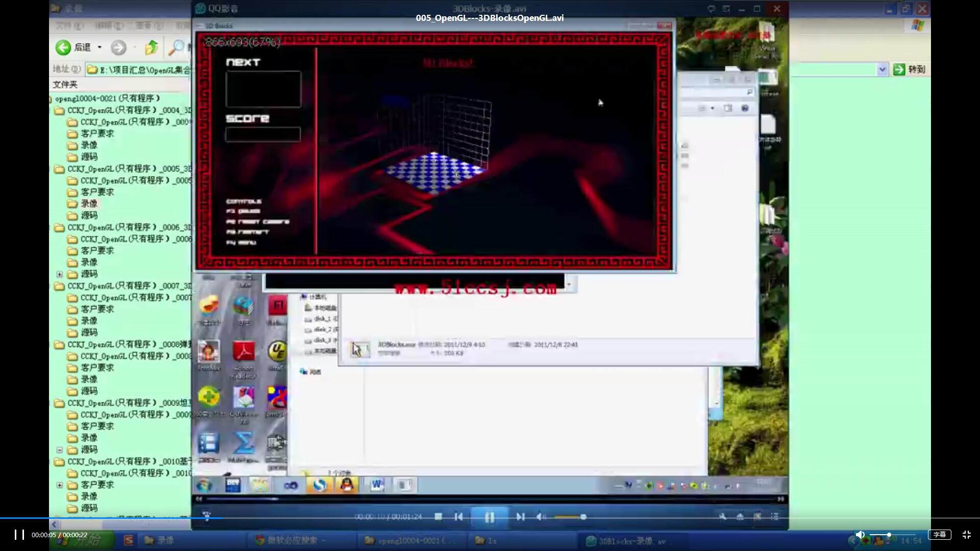The height and width of the screenshot is (551, 980).
Task: Click Sogou icon in recorded taskbar
Action: (x=320, y=485)
